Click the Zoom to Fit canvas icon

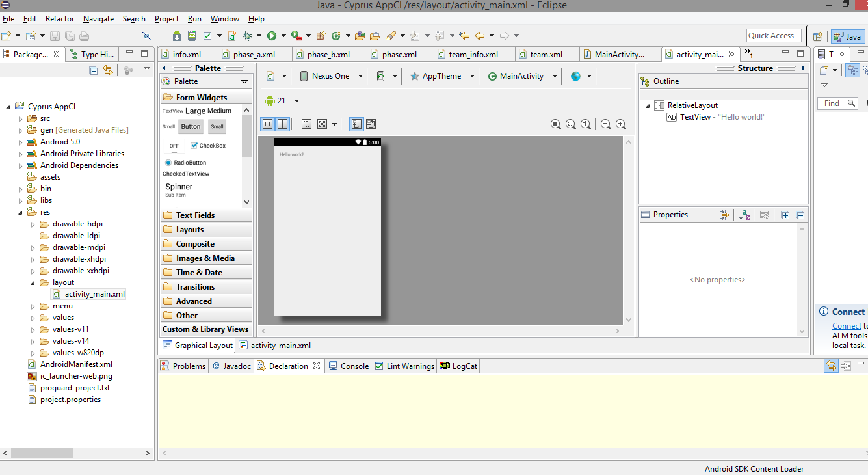click(571, 124)
